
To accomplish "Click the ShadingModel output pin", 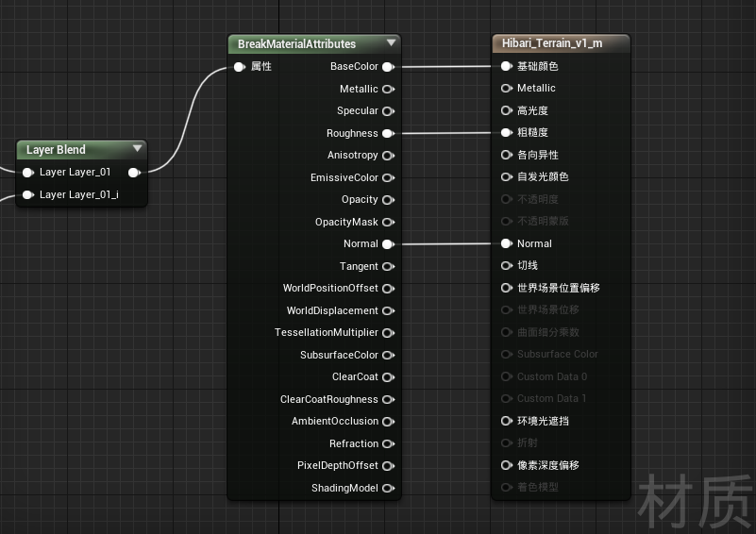I will coord(389,488).
